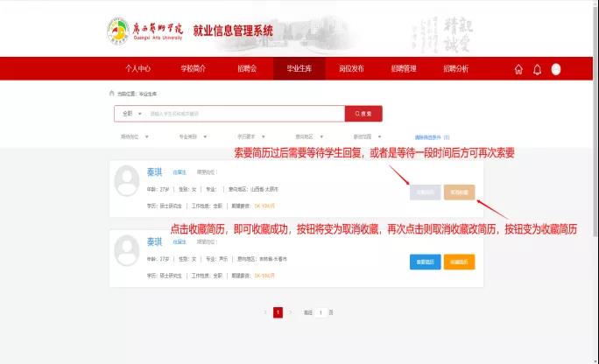Click blue 索要简历 button for second student

tap(425, 262)
